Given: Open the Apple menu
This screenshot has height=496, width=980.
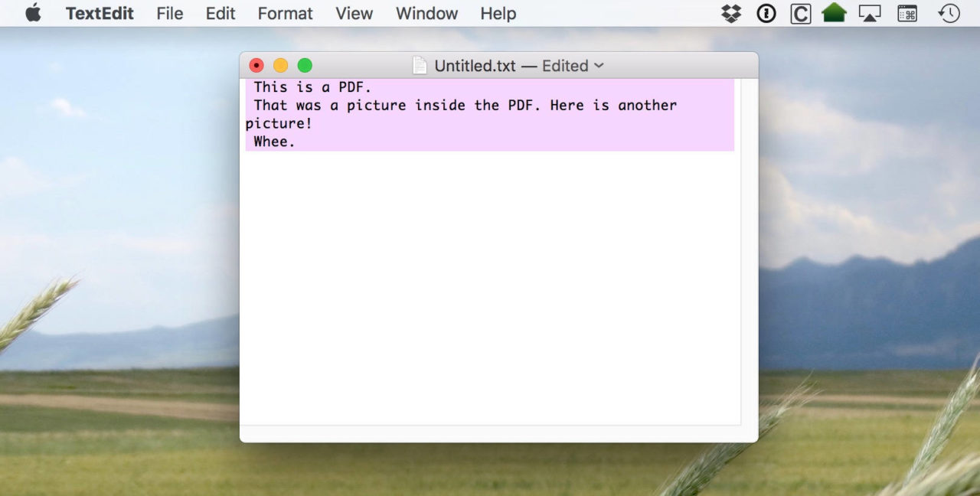Looking at the screenshot, I should [x=33, y=13].
